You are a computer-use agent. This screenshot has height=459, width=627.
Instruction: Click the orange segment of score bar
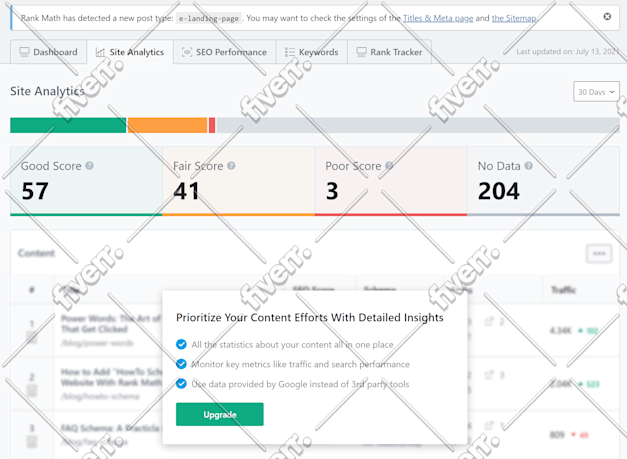point(167,125)
